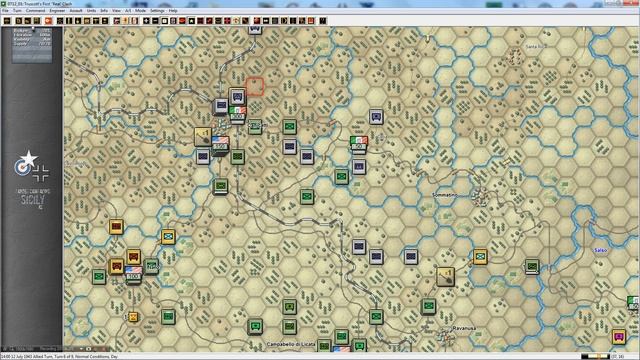Open the Help menu

[x=173, y=11]
